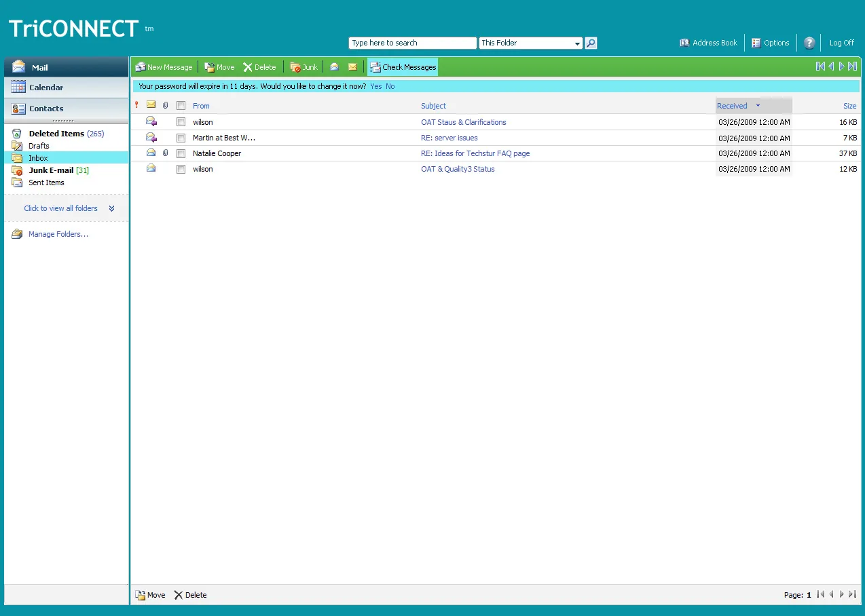Sort by importance exclamation column icon

tap(136, 105)
